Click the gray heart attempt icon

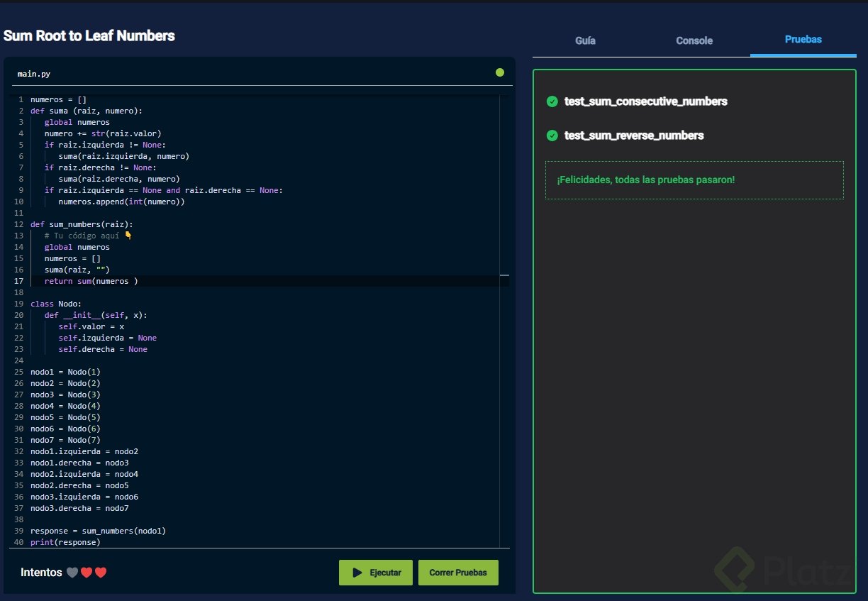pos(72,573)
